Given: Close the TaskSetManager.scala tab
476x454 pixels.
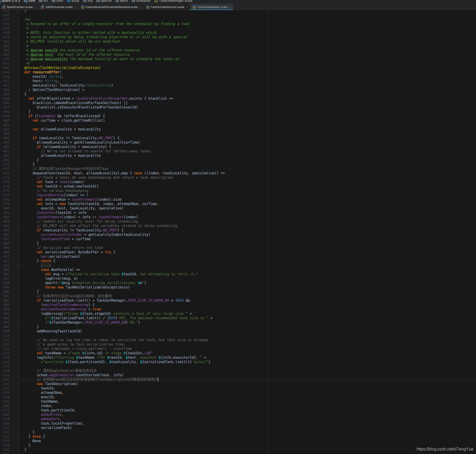Looking at the screenshot, I should pos(230,7).
